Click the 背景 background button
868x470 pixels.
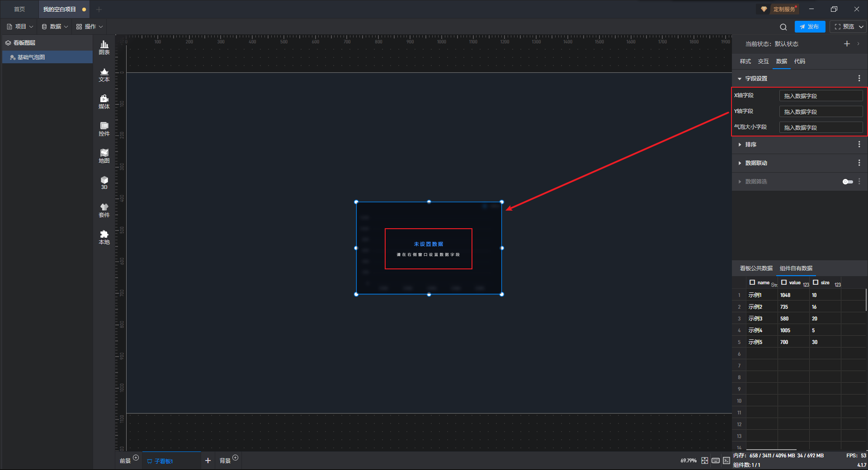[x=225, y=461]
